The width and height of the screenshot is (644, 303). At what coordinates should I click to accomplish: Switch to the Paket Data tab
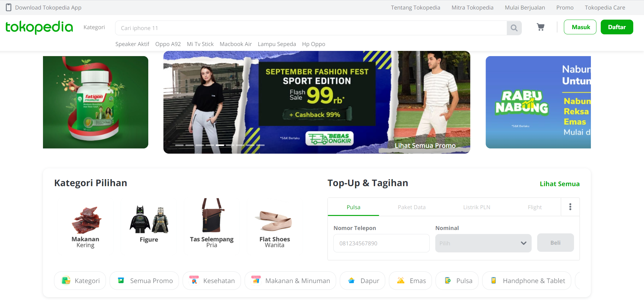click(412, 207)
